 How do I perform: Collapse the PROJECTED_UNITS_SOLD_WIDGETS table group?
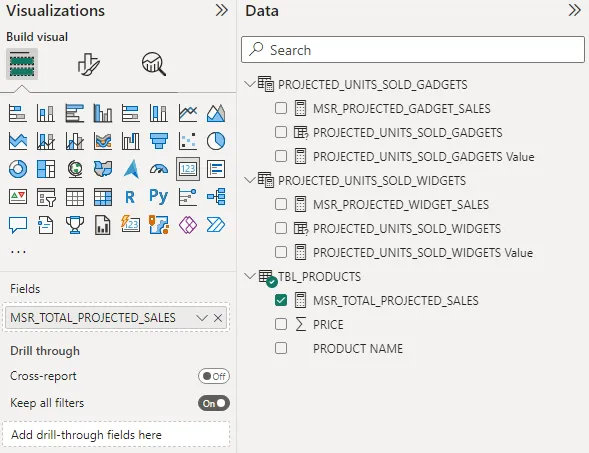[x=249, y=180]
